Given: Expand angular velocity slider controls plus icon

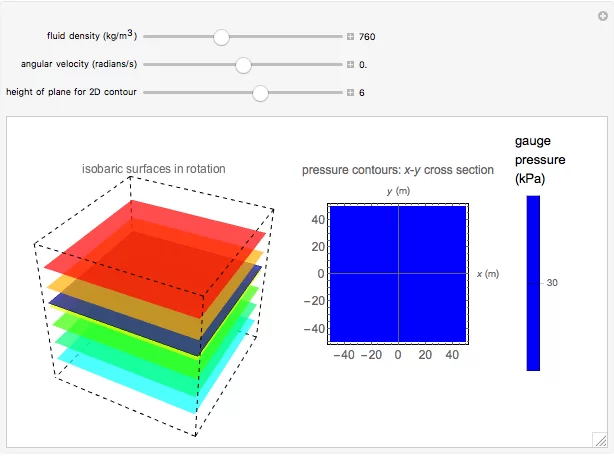Looking at the screenshot, I should (350, 65).
